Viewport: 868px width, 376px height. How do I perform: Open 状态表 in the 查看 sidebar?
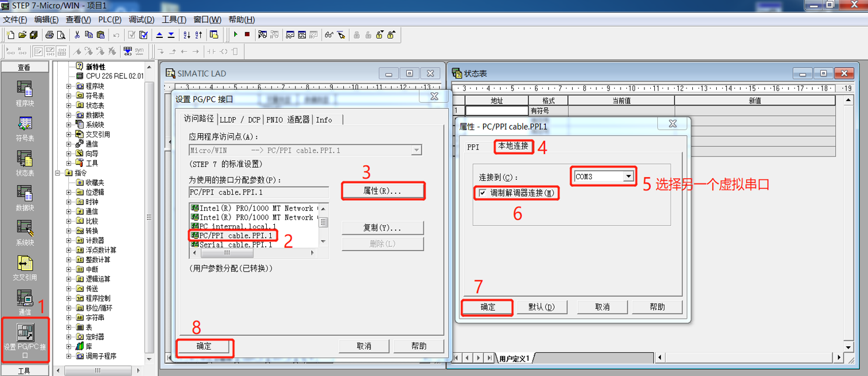[x=25, y=163]
